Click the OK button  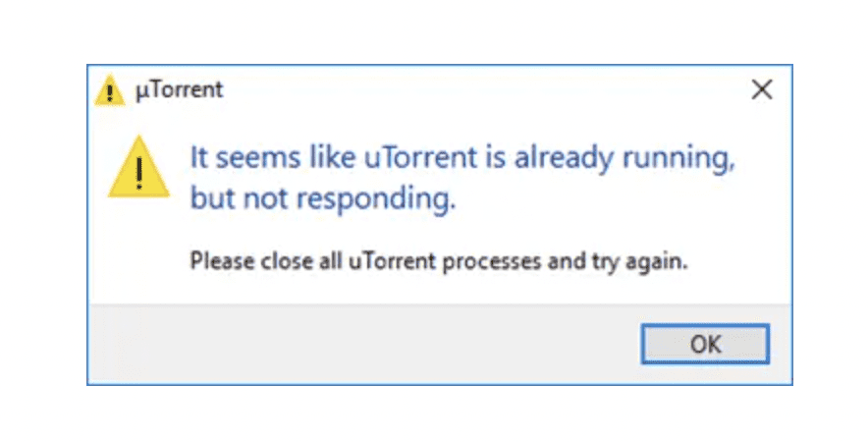point(705,344)
